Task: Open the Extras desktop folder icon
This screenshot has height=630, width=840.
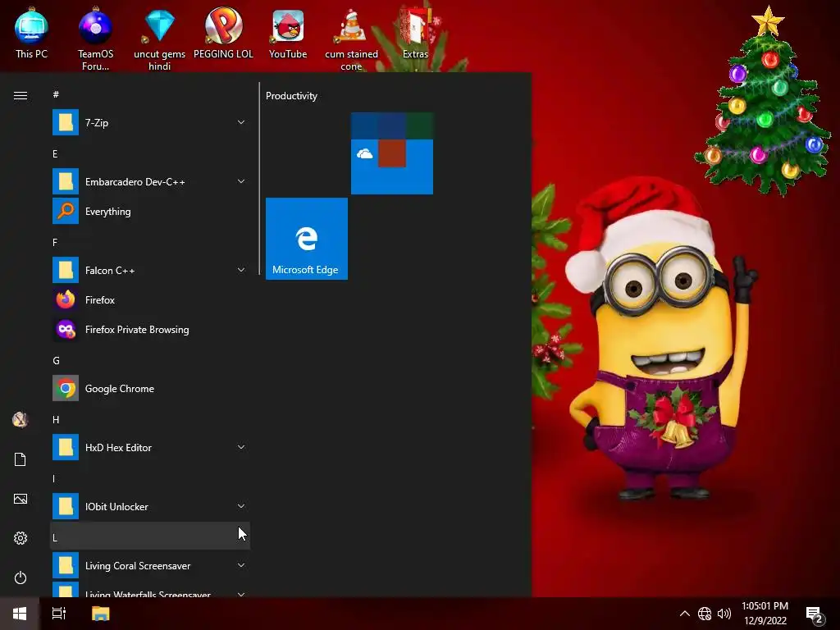Action: (415, 32)
